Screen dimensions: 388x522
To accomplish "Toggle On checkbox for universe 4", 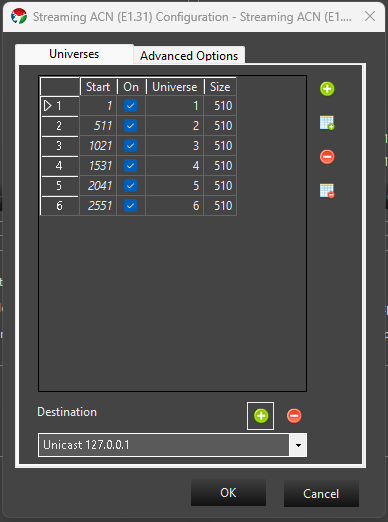I will pos(131,166).
